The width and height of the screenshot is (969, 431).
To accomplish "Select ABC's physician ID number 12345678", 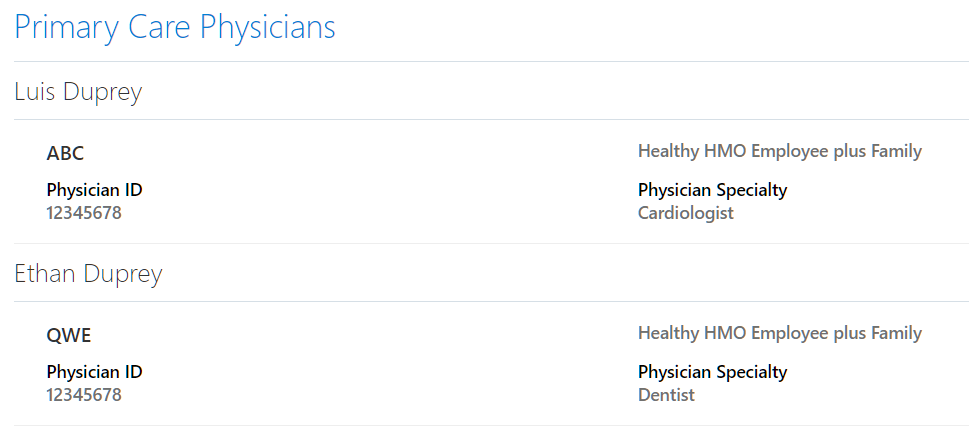I will point(84,213).
